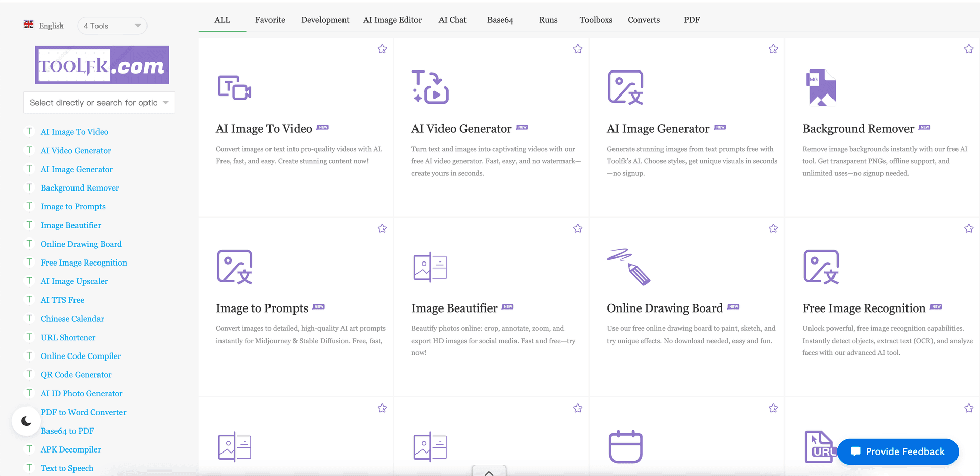Open the Online Drawing Board card title

pyautogui.click(x=665, y=308)
